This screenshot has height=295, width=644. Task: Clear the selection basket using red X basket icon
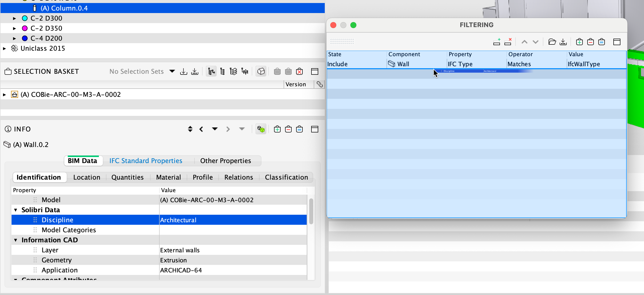[299, 71]
